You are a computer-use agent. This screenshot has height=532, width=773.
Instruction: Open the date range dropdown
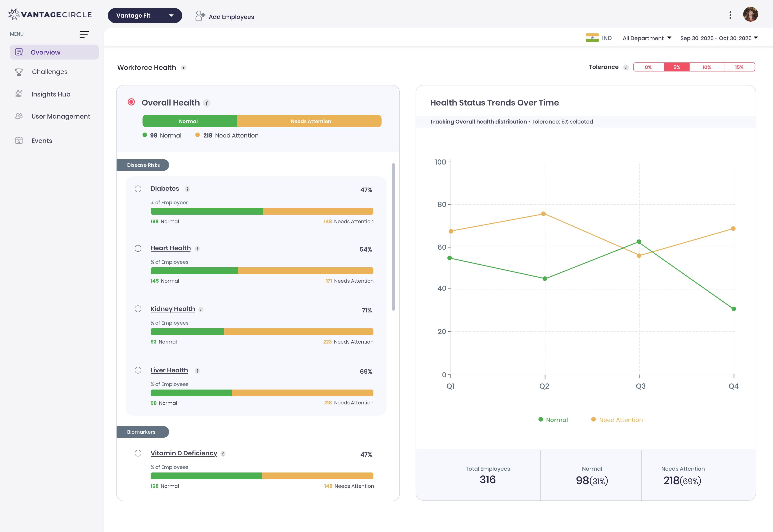point(719,38)
